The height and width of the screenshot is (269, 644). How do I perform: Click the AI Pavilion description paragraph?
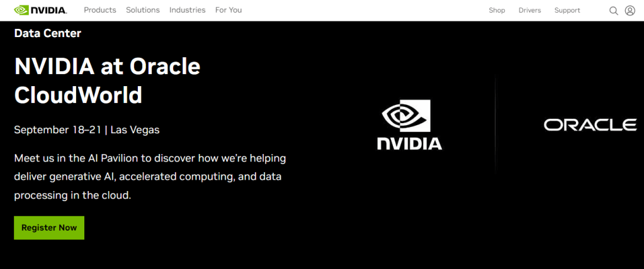pos(150,176)
